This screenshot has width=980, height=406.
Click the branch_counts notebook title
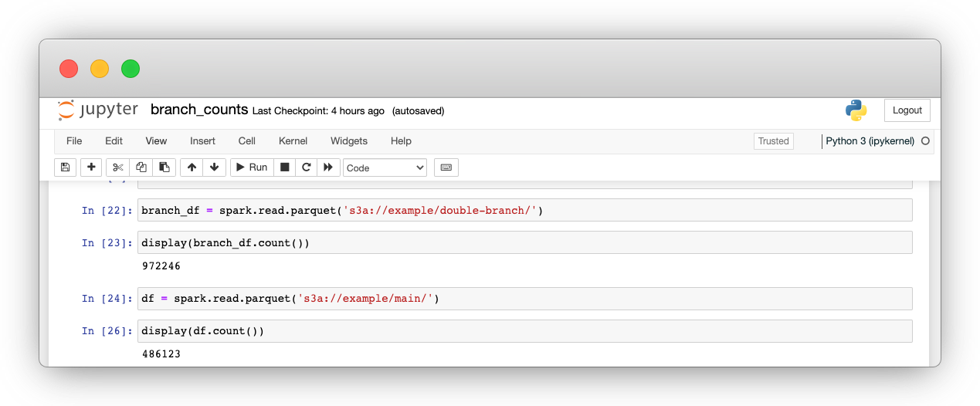tap(199, 110)
